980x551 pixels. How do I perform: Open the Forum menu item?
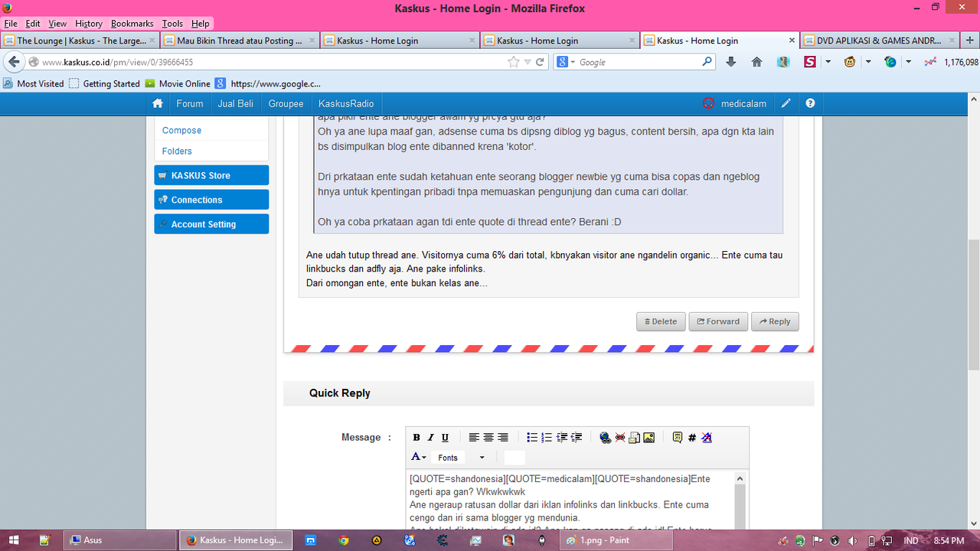click(x=190, y=103)
